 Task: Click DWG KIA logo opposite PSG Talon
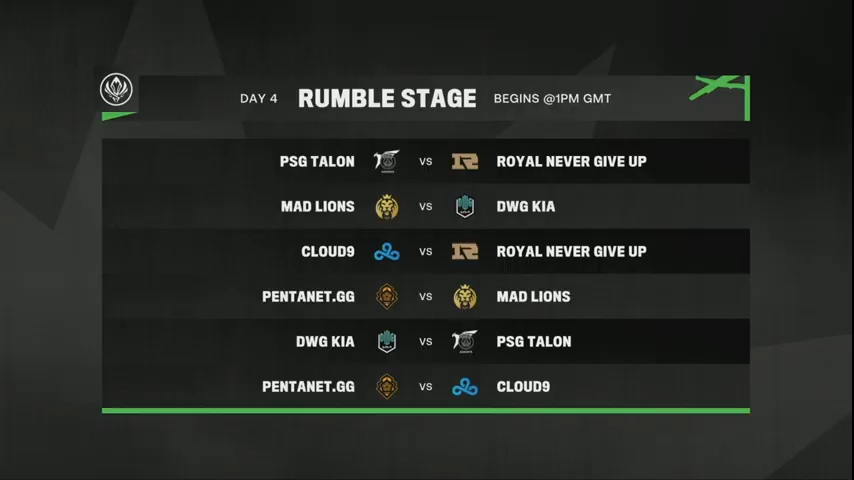point(386,341)
